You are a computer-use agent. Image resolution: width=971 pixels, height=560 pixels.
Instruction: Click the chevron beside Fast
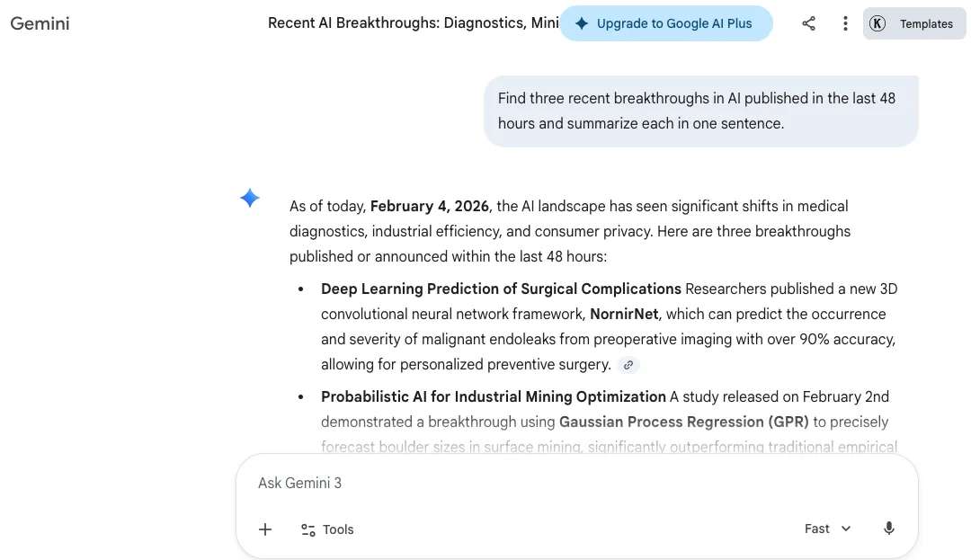(846, 529)
